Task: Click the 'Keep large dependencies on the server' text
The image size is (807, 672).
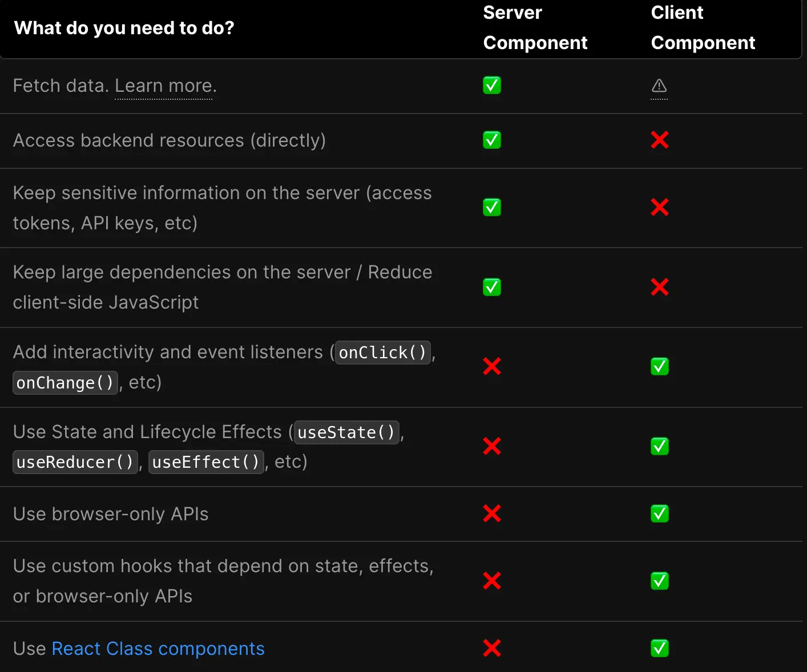Action: (182, 272)
